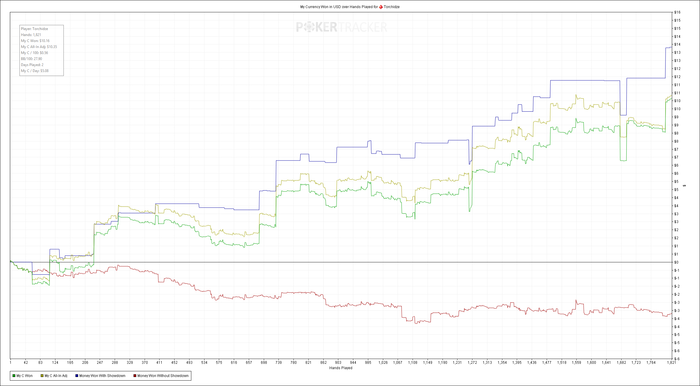
Task: Click the 'Player: Torchidze' line in stats box
Action: (x=34, y=28)
